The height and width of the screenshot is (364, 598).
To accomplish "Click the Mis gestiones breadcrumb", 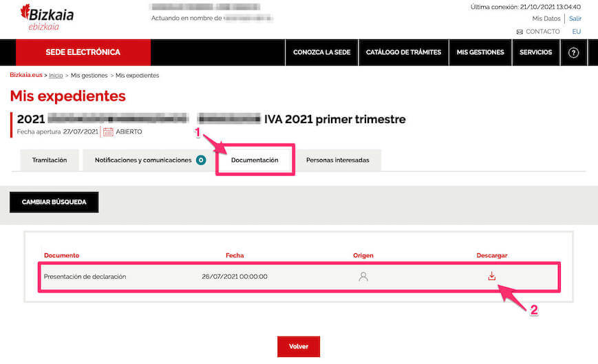I will click(x=89, y=76).
